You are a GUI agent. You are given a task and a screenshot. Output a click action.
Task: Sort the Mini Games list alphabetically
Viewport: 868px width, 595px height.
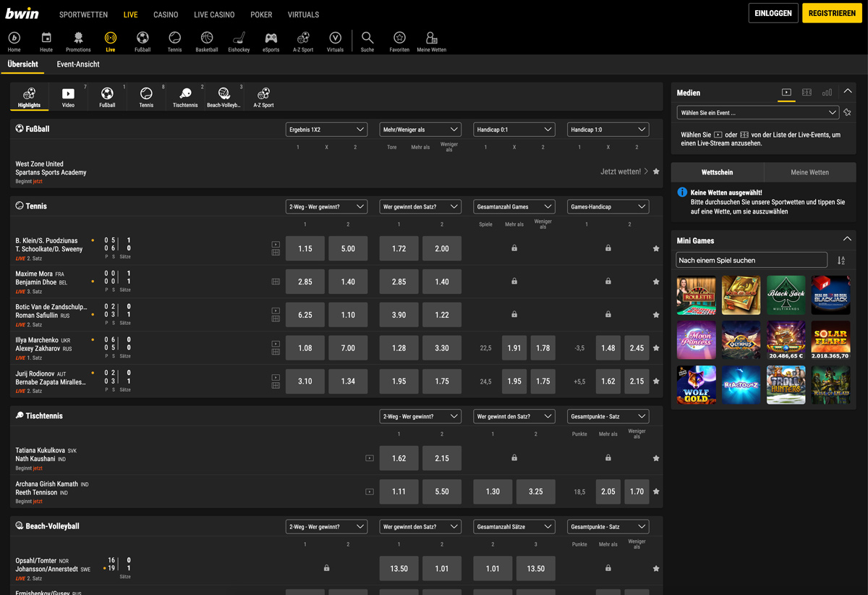point(841,261)
